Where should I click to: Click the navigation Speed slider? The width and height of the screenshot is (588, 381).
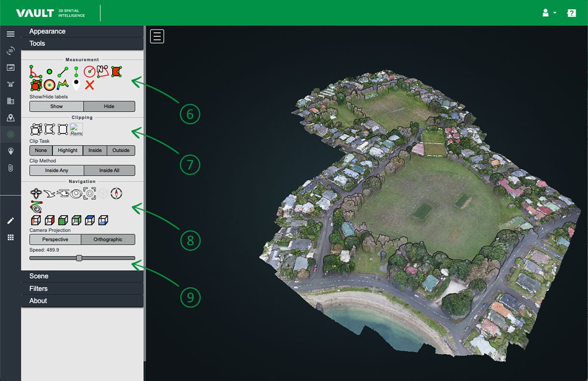[x=82, y=258]
